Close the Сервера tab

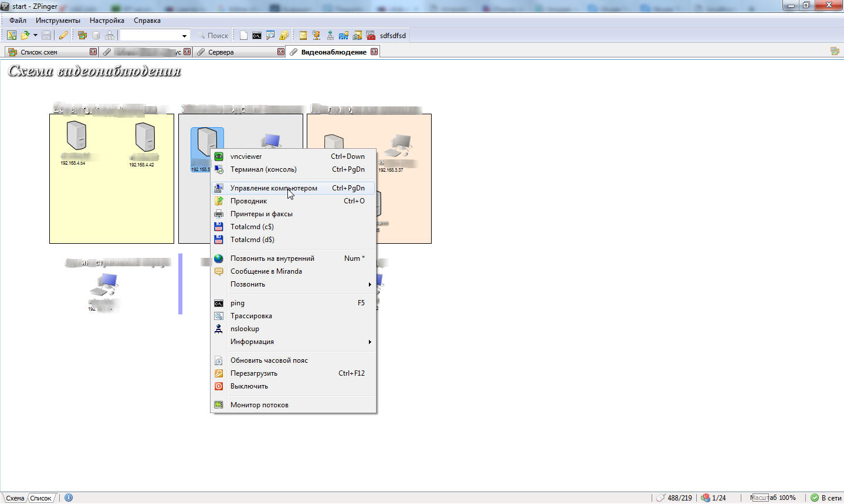[280, 52]
